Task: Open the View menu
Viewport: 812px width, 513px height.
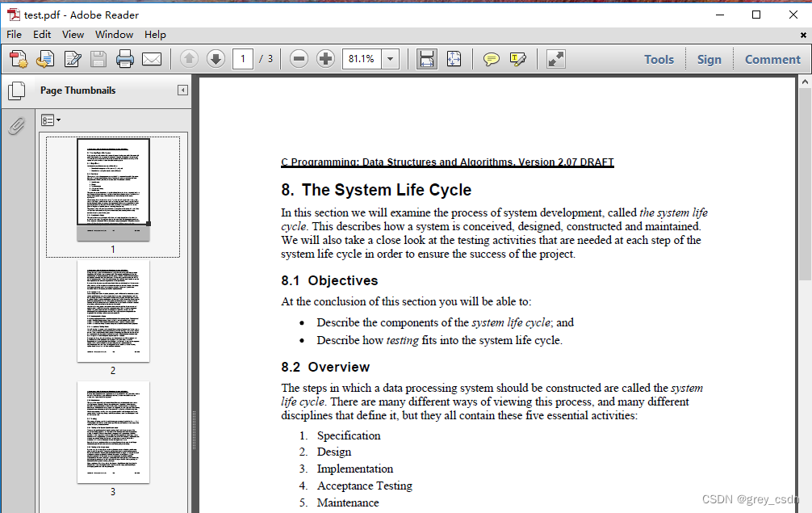Action: pyautogui.click(x=73, y=34)
